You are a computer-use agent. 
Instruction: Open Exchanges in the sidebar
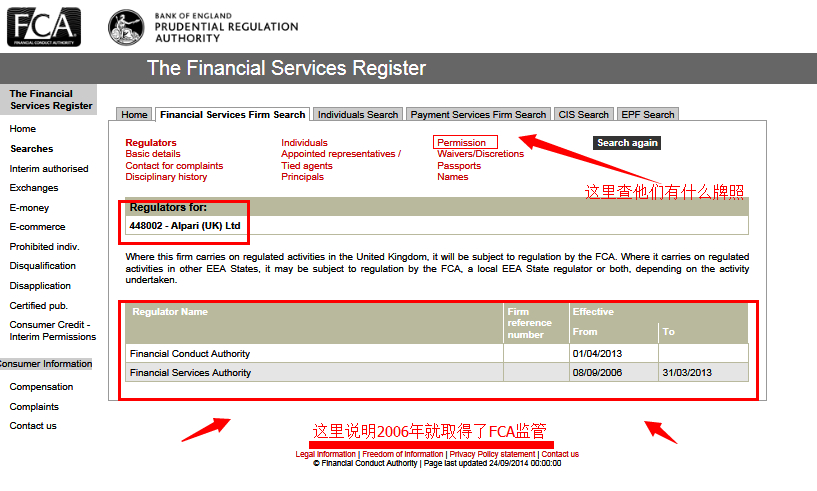point(33,188)
